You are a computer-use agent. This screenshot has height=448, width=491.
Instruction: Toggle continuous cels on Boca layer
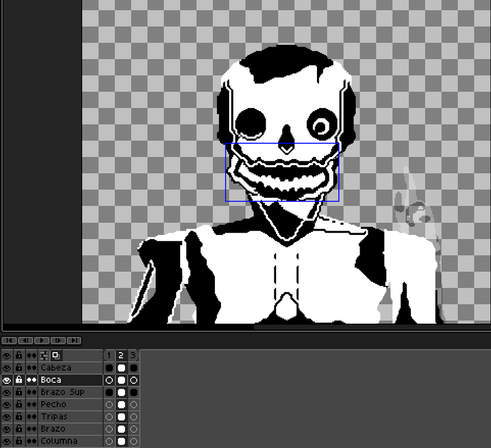tap(31, 380)
